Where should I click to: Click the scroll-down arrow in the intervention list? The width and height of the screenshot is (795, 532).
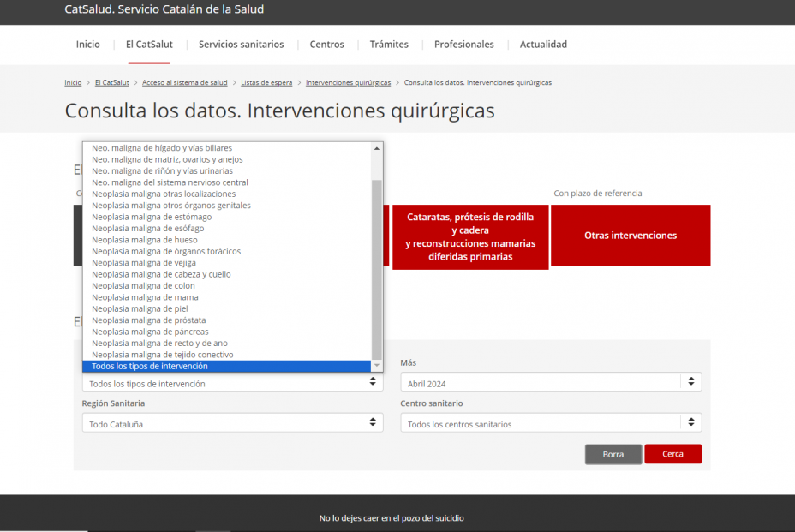tap(376, 364)
